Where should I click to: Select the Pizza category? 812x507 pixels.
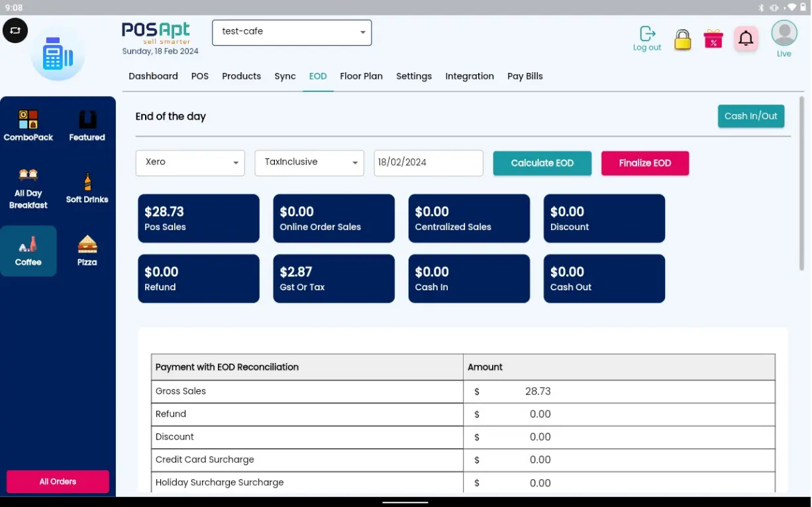(x=87, y=251)
